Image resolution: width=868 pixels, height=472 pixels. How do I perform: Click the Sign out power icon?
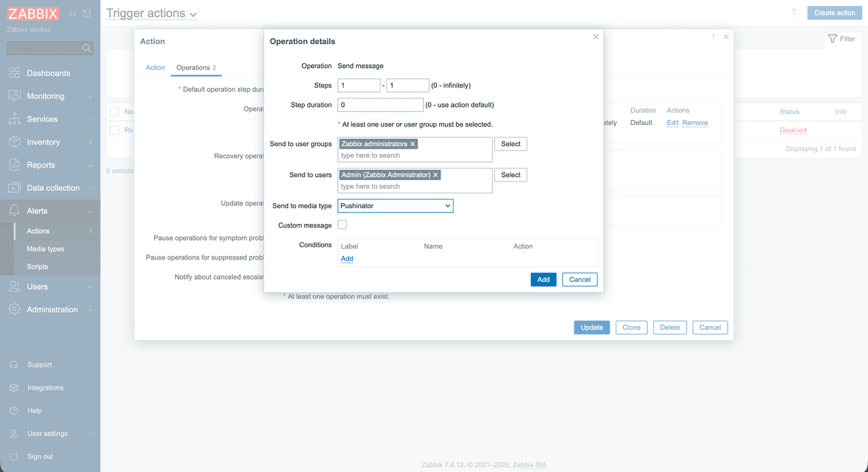pyautogui.click(x=14, y=457)
